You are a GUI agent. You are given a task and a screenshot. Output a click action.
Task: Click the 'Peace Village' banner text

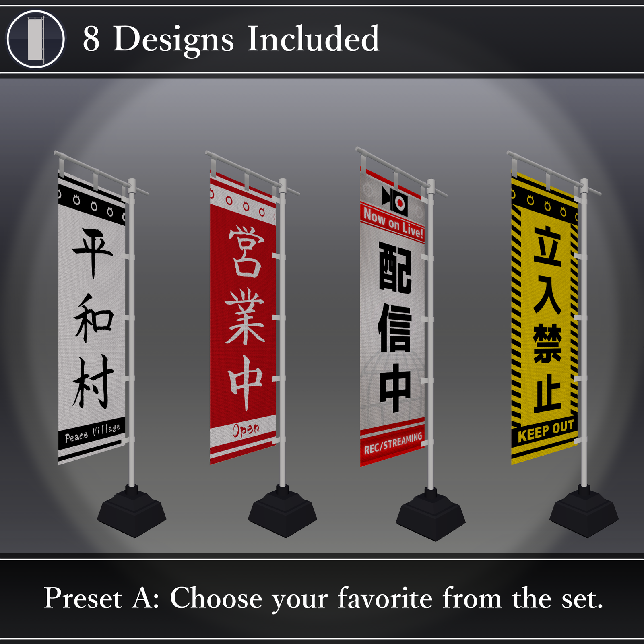pos(93,432)
